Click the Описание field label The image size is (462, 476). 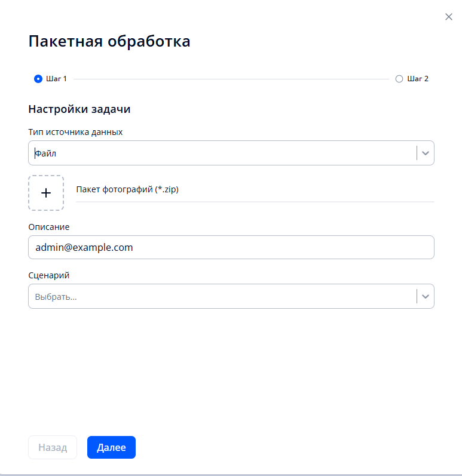[x=49, y=227]
